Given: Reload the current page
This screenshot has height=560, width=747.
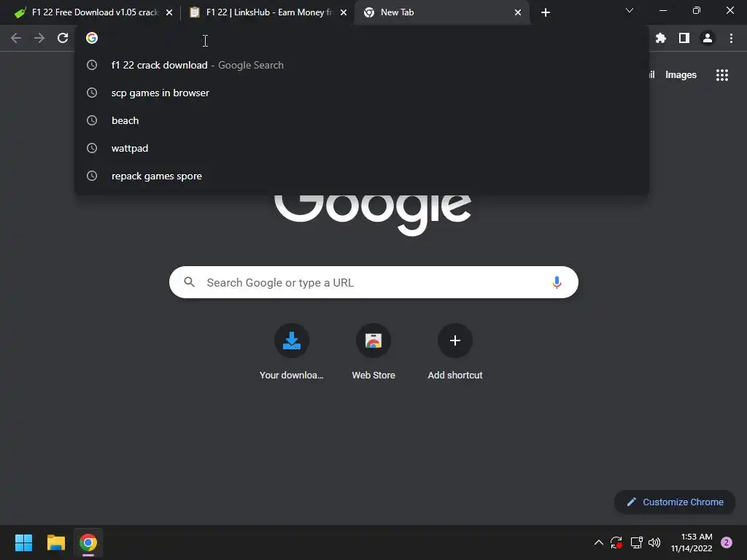Looking at the screenshot, I should coord(63,38).
